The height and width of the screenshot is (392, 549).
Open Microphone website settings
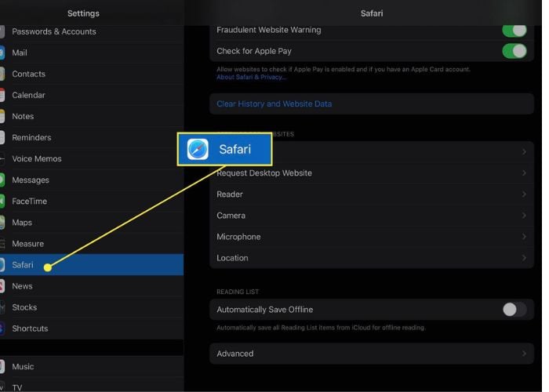pyautogui.click(x=372, y=237)
